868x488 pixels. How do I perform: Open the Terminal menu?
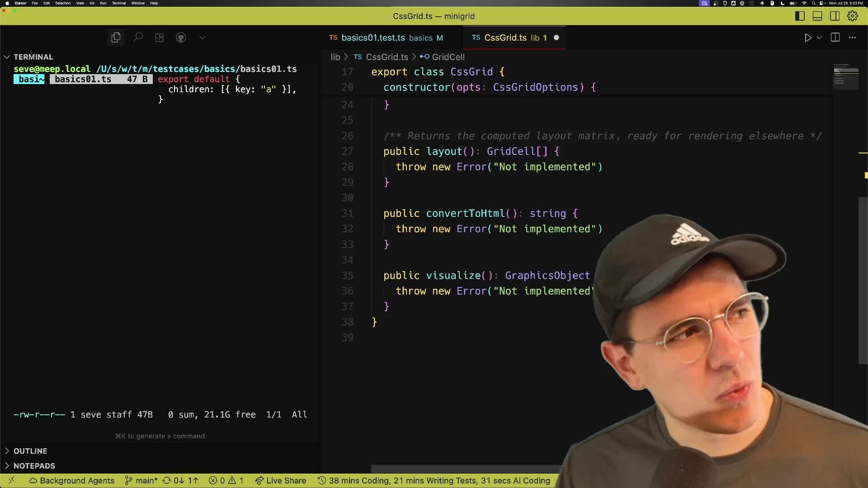click(119, 3)
